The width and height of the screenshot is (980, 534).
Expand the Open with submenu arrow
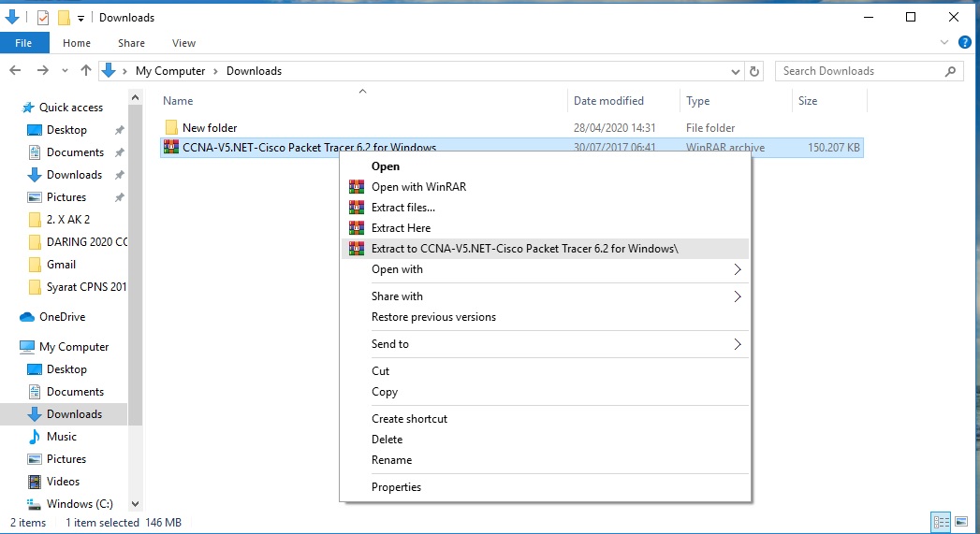click(738, 269)
